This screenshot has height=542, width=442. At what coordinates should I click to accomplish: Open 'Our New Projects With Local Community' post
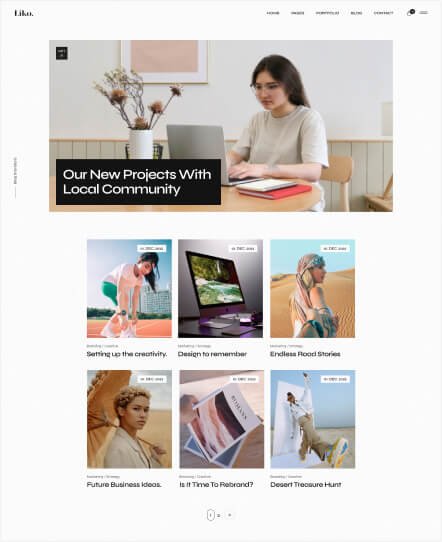click(138, 182)
